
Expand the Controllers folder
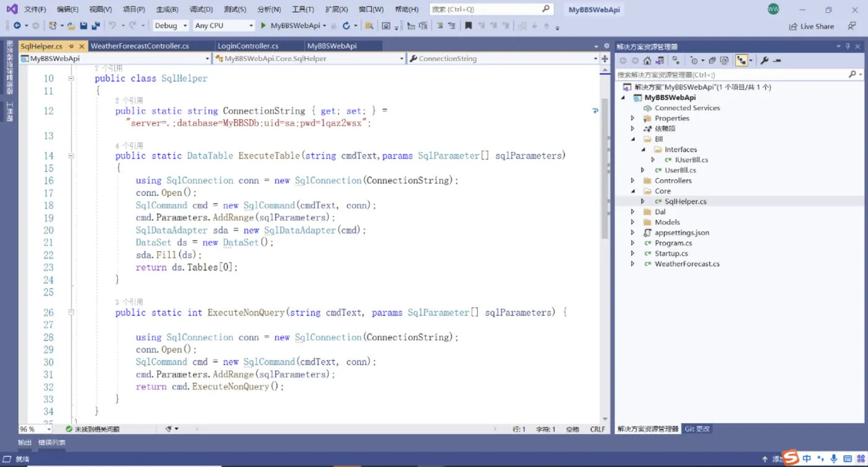tap(632, 180)
